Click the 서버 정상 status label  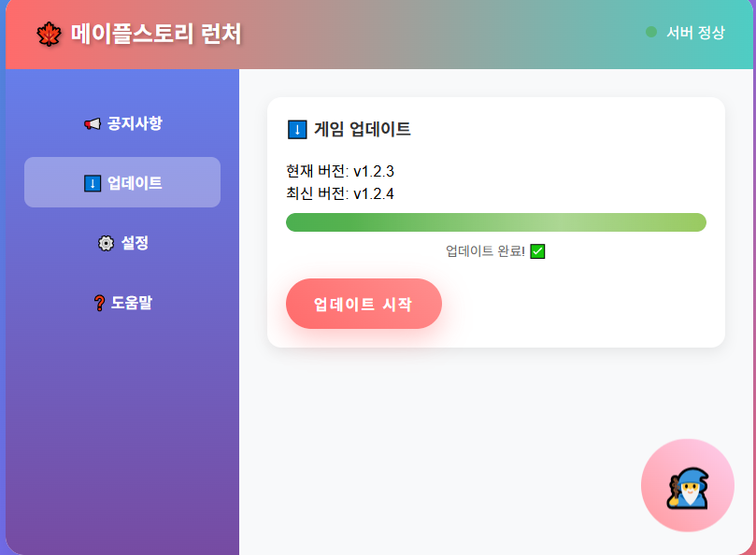click(x=695, y=33)
